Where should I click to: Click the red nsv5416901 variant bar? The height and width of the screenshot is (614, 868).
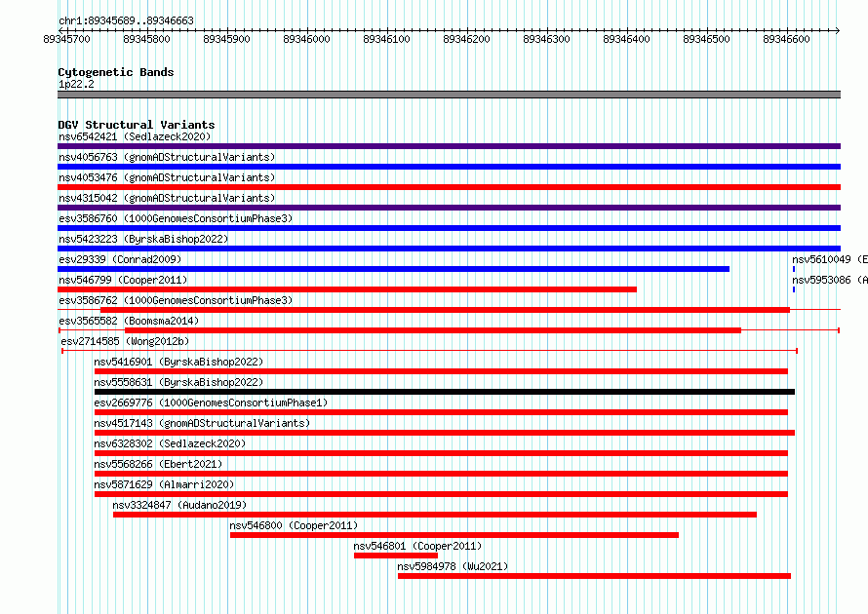[x=441, y=371]
